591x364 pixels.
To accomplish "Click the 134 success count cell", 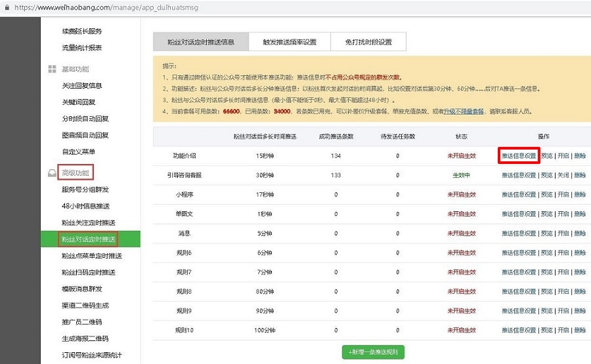I will point(336,156).
